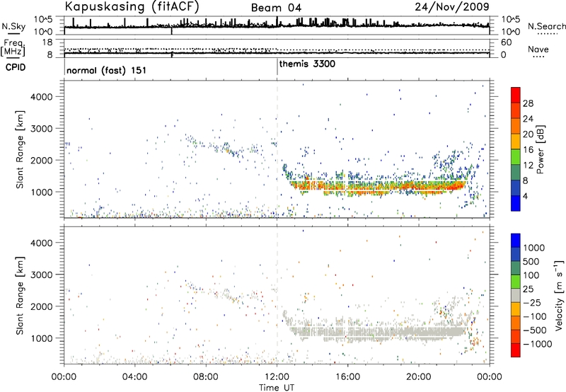Click the 'Beam 04' label
The height and width of the screenshot is (392, 566).
(x=276, y=8)
